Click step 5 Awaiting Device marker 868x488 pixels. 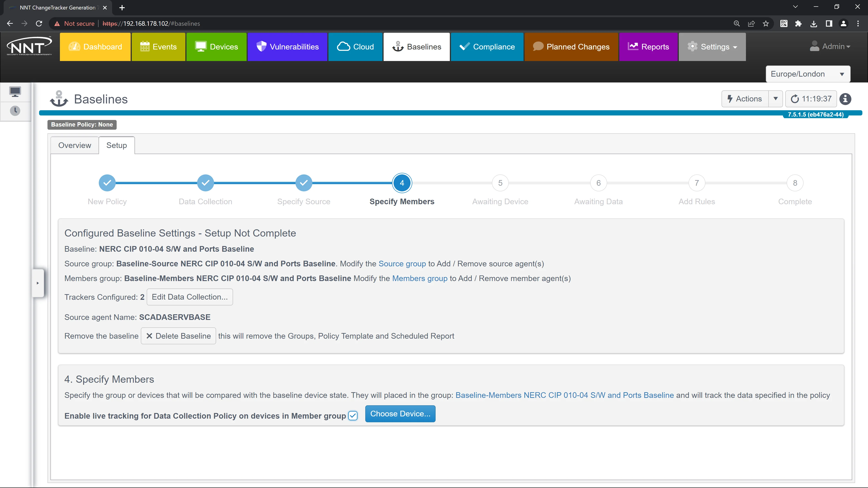tap(500, 183)
